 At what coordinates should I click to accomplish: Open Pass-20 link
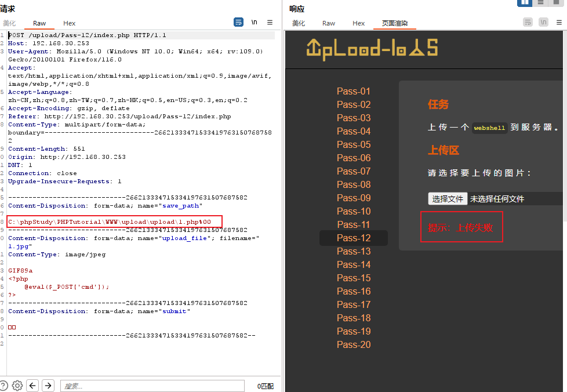click(353, 344)
